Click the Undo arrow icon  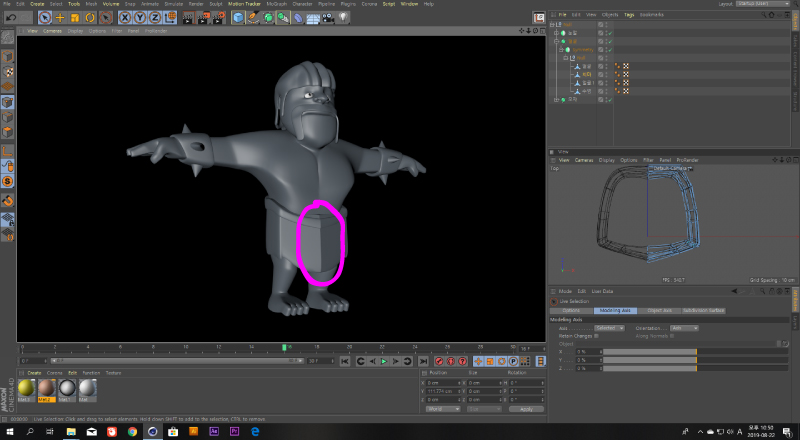click(x=11, y=18)
